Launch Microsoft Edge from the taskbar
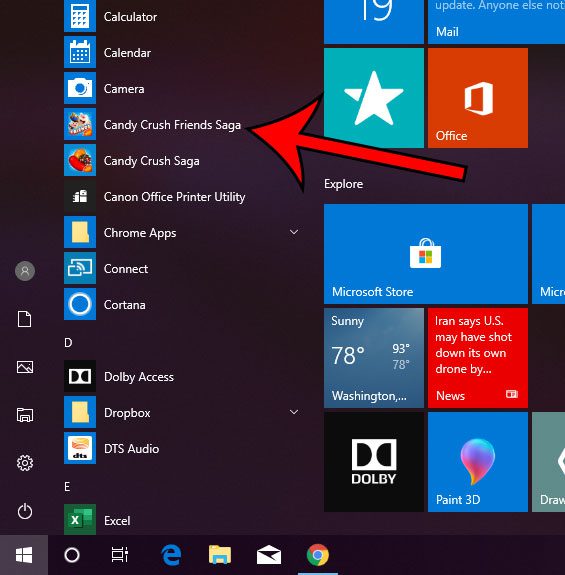565x575 pixels. [x=171, y=555]
